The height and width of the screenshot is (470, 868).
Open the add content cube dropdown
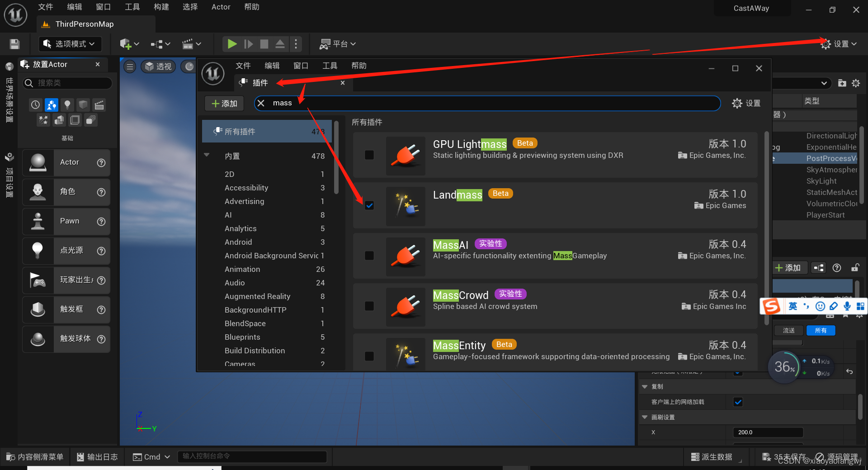129,44
